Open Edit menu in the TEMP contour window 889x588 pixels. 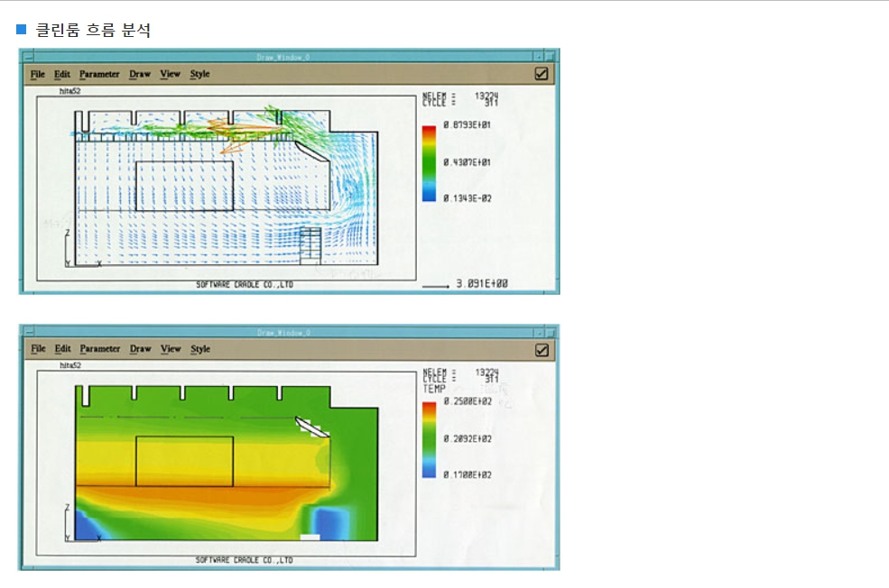(x=61, y=349)
